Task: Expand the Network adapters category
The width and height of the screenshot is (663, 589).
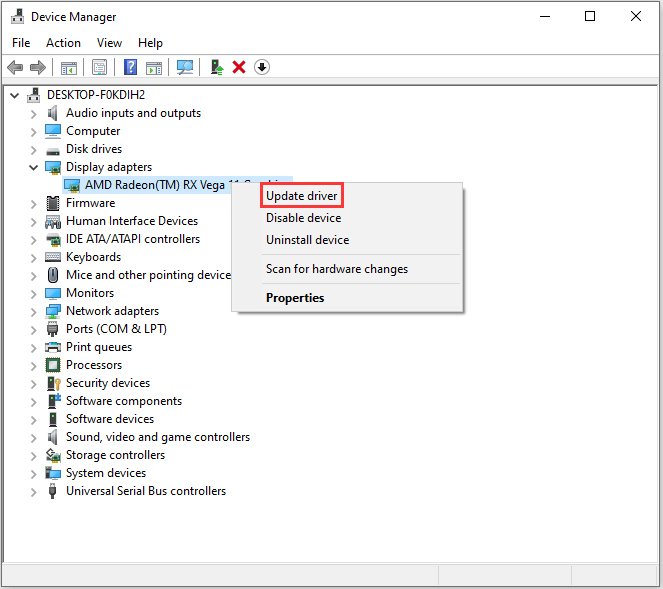Action: tap(34, 311)
